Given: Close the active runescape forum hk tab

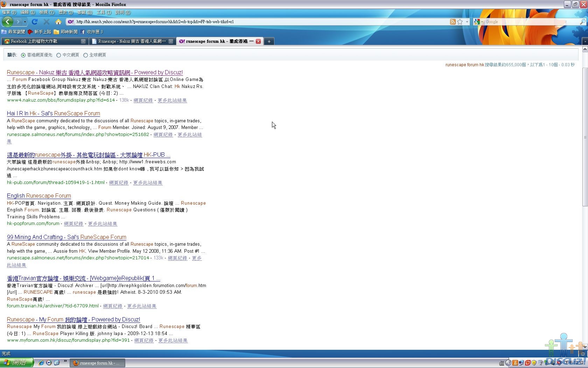Looking at the screenshot, I should (x=258, y=41).
